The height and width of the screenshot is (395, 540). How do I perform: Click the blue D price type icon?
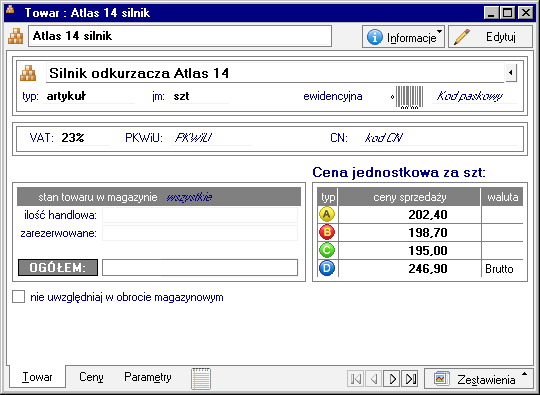click(x=327, y=268)
